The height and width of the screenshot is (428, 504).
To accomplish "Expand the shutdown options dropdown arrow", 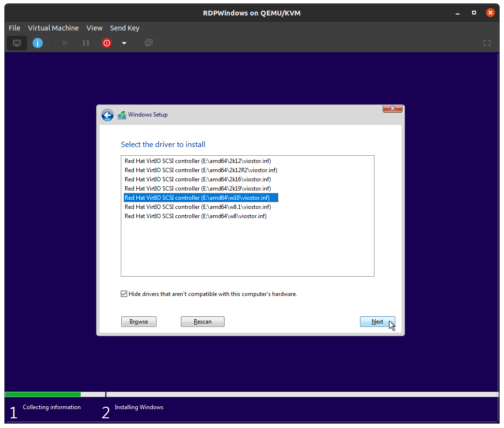I will (124, 43).
